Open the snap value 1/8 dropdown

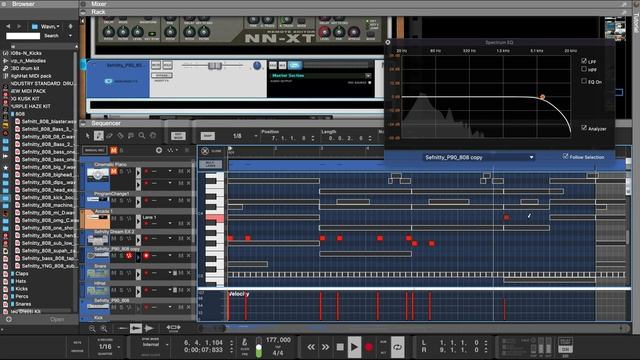[256, 136]
